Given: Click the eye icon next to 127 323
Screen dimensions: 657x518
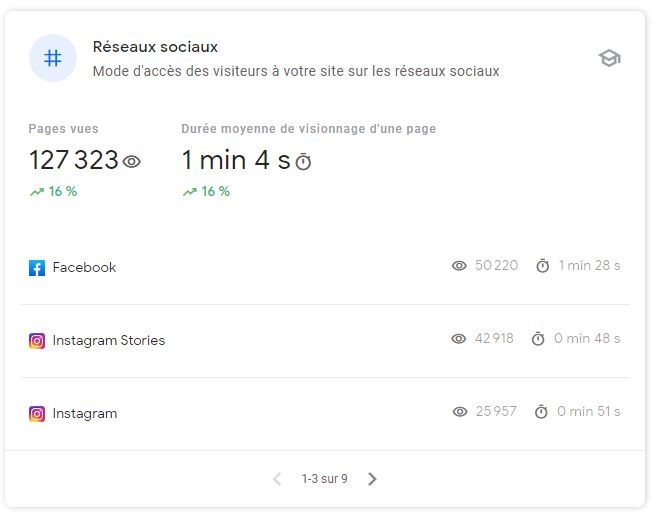Looking at the screenshot, I should click(x=132, y=161).
